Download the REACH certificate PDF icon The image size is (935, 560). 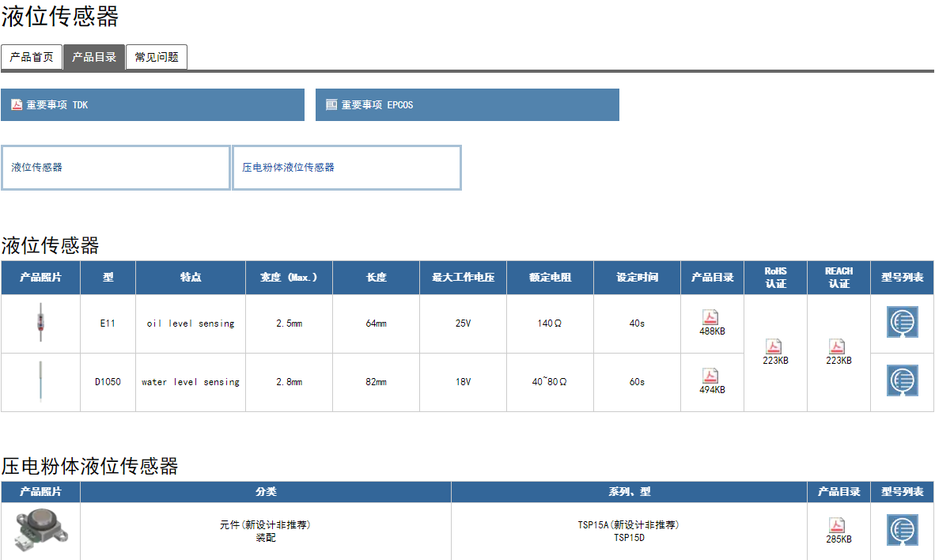[x=837, y=347]
